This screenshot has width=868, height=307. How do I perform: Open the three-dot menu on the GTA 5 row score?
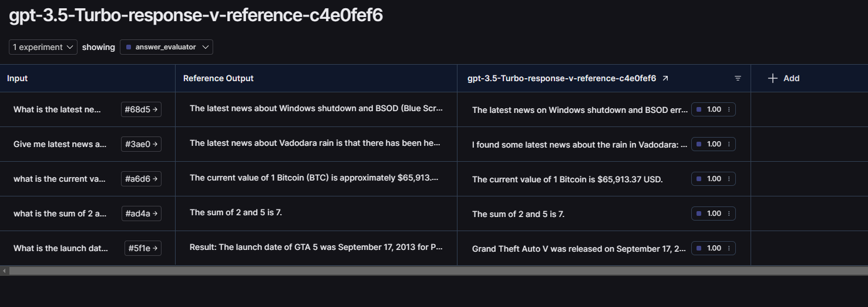729,248
